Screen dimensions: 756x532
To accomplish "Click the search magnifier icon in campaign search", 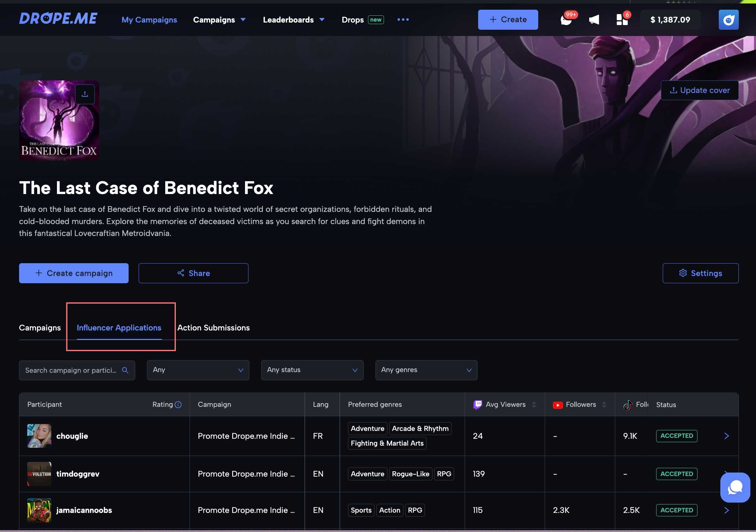I will (125, 370).
